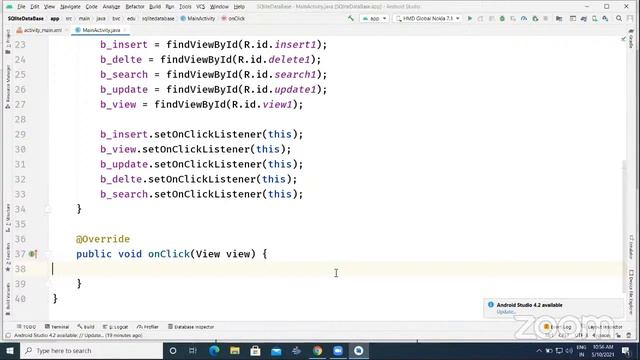640x360 pixels.
Task: Toggle tool window bars icon at bottom-left
Action: pyautogui.click(x=8, y=336)
